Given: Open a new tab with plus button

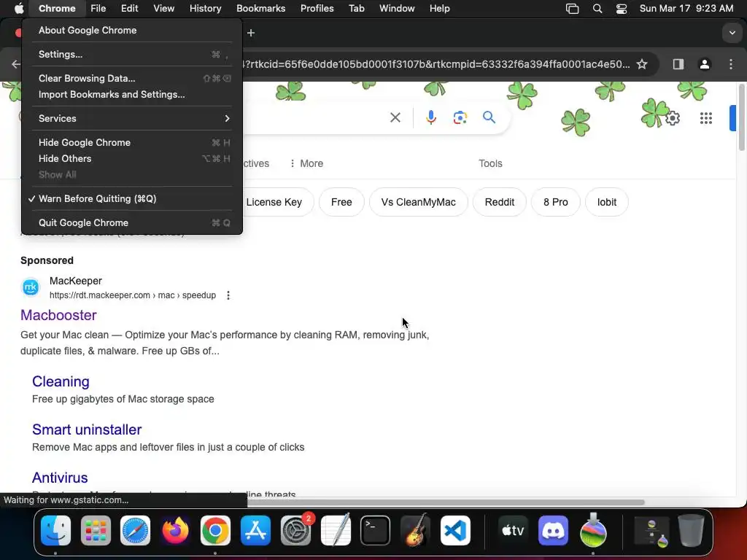Looking at the screenshot, I should (251, 33).
